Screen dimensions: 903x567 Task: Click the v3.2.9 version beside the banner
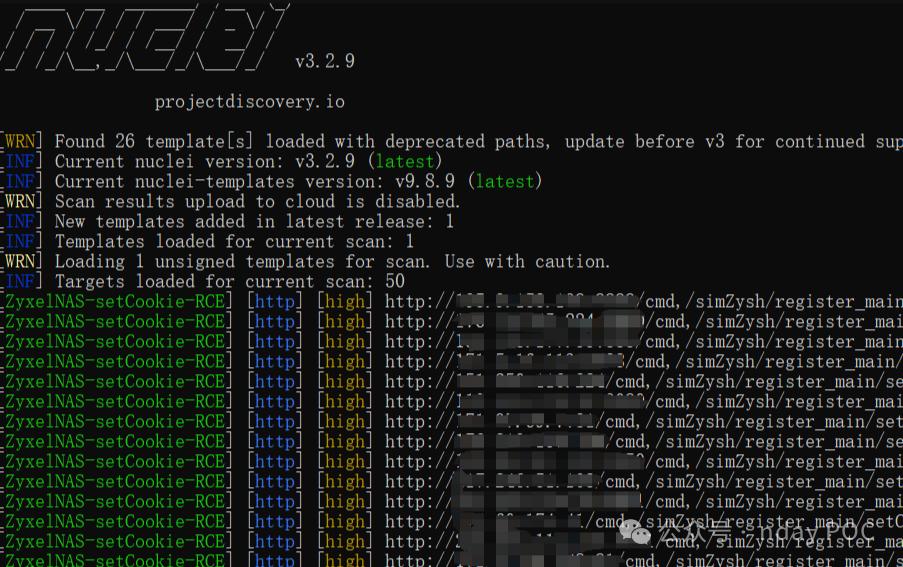tap(325, 61)
